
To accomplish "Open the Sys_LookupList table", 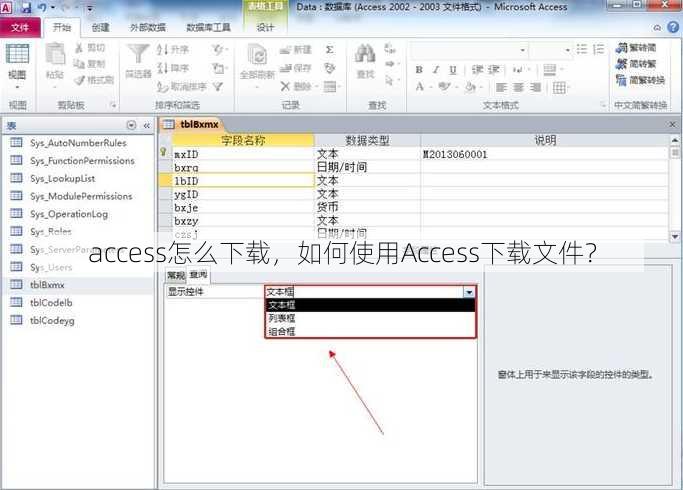I will 62,179.
